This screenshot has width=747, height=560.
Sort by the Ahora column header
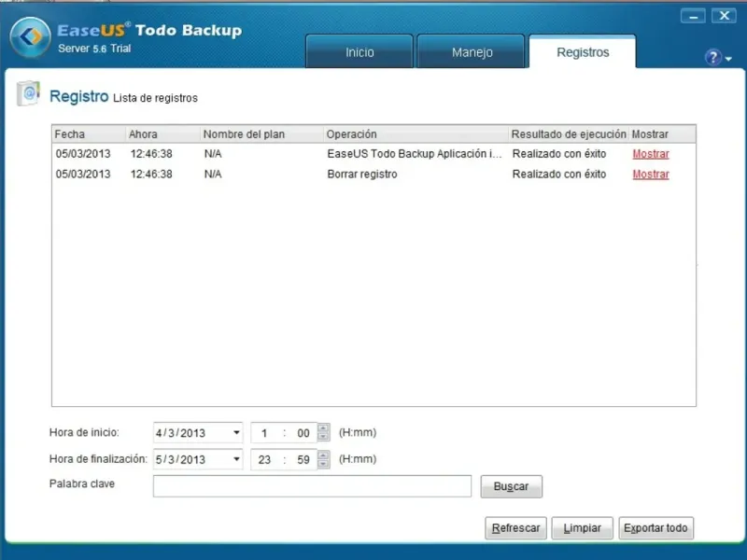162,133
